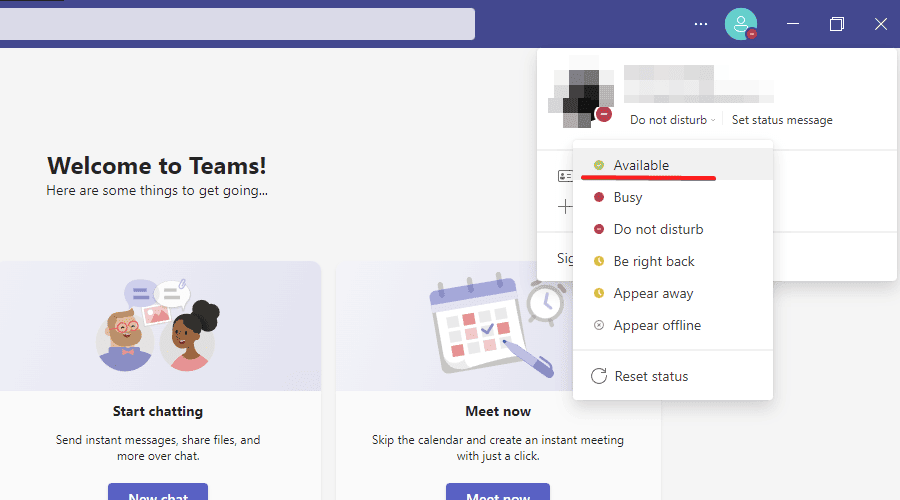Expand the Do not disturb status dropdown
The width and height of the screenshot is (900, 500).
673,120
